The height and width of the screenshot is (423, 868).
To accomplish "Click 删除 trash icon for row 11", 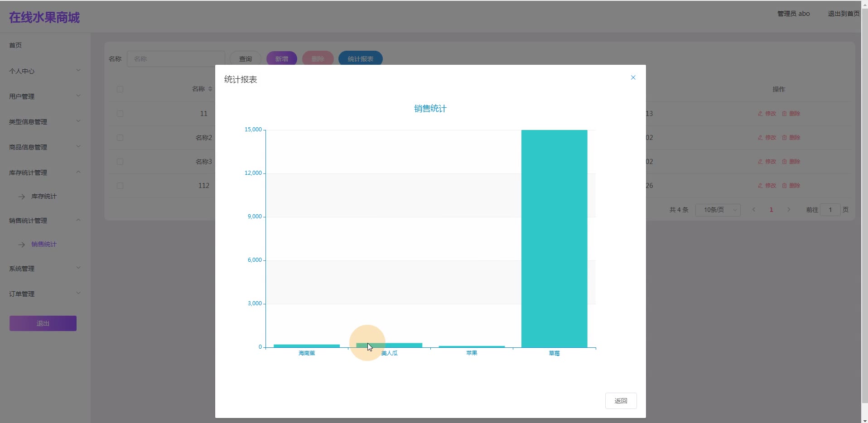I will 791,114.
